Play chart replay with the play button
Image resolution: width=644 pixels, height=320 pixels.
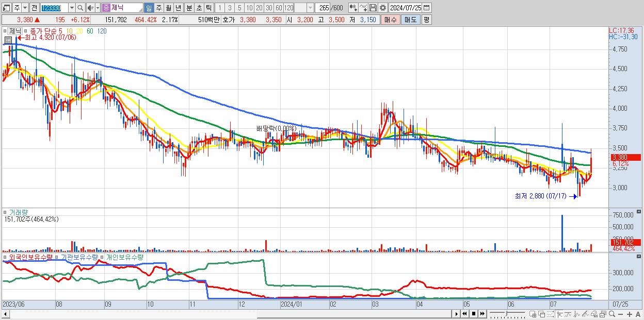click(457, 314)
